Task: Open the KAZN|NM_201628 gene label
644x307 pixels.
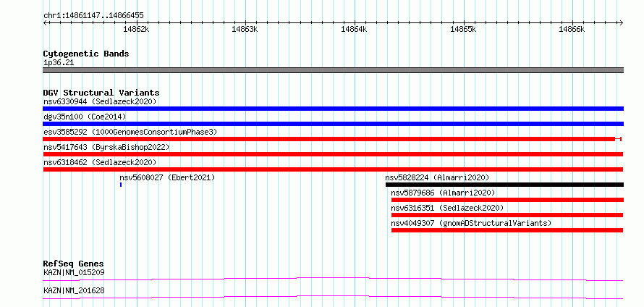Action: (x=74, y=290)
